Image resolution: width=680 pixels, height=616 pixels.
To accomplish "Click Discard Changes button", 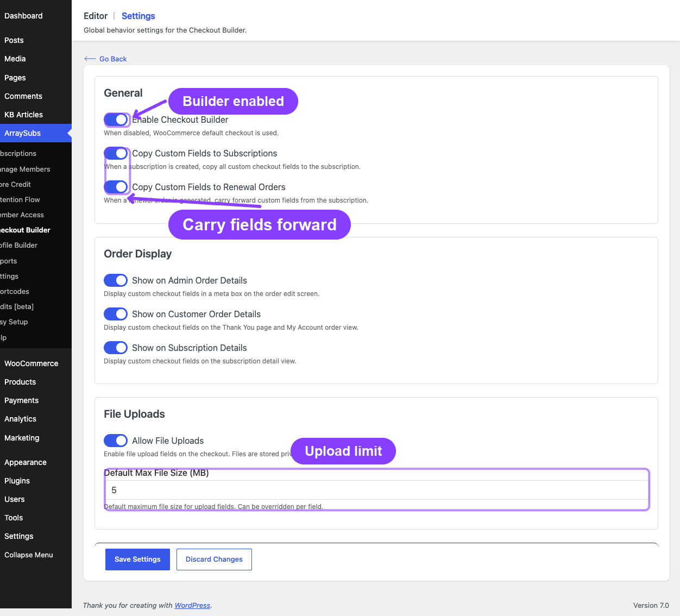I will click(x=214, y=560).
